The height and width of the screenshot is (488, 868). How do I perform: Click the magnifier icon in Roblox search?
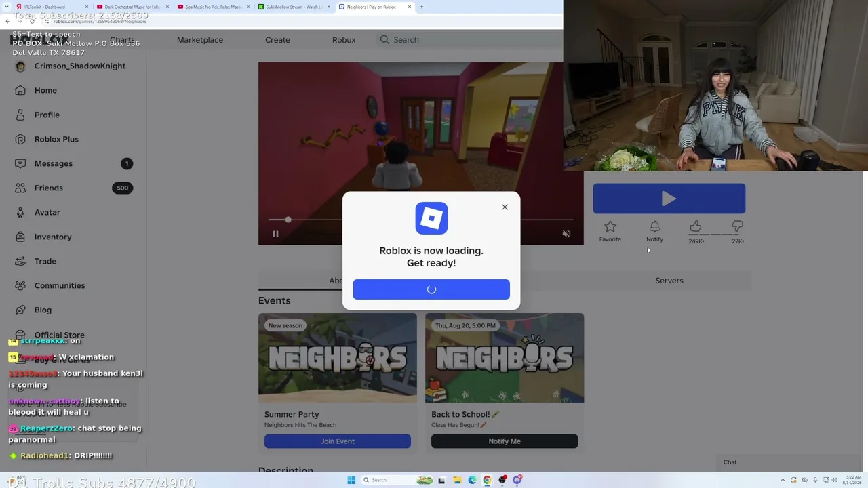(384, 40)
